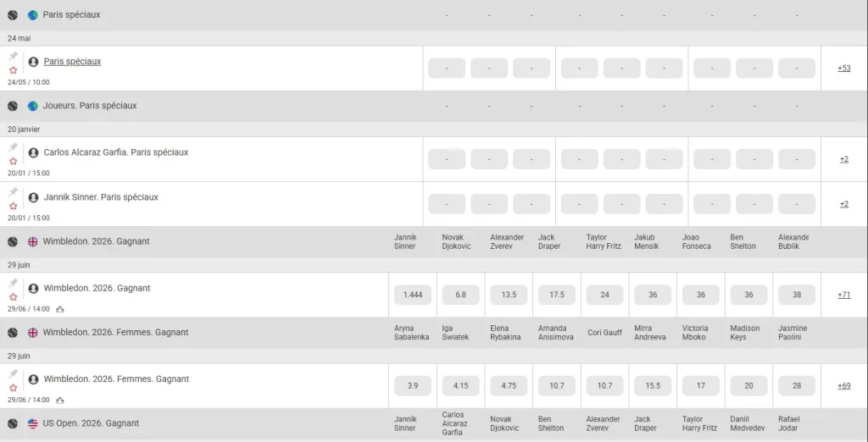Pin the Paris spéciaux 24/05 event
The image size is (868, 442).
(14, 57)
